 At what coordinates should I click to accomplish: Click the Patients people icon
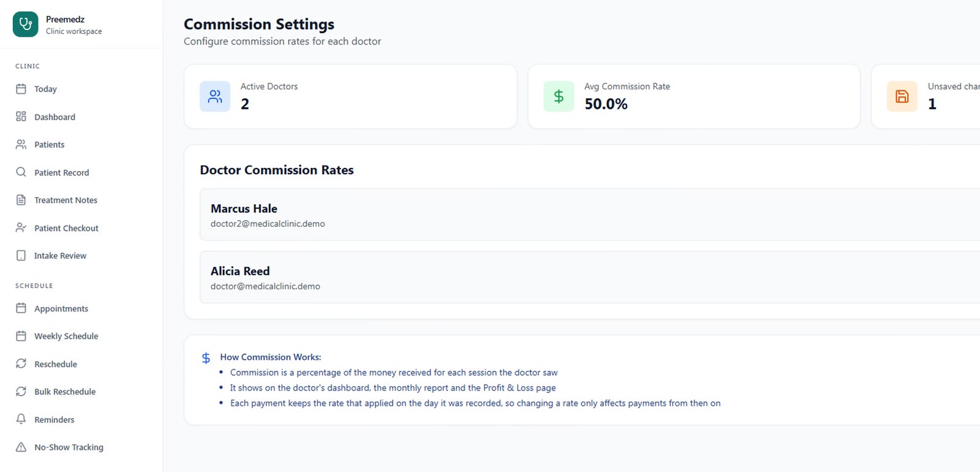click(x=21, y=145)
